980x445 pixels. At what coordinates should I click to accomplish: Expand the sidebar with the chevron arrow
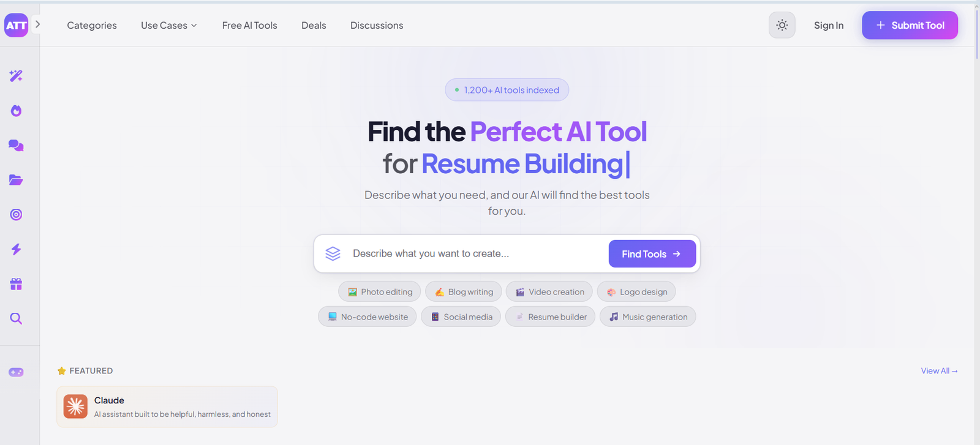point(37,24)
